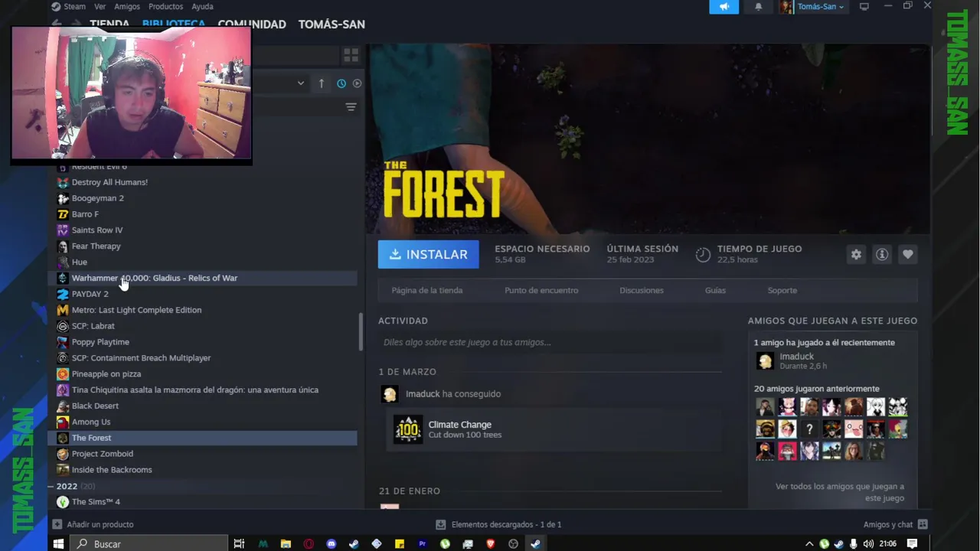Select Metro: Last Light Complete Edition
The width and height of the screenshot is (980, 551).
[136, 310]
